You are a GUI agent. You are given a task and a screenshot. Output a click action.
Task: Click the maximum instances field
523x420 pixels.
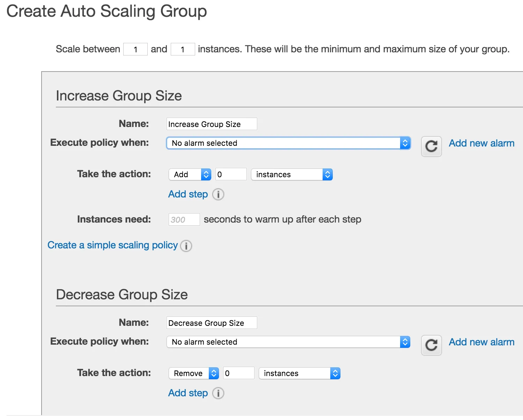click(x=183, y=49)
